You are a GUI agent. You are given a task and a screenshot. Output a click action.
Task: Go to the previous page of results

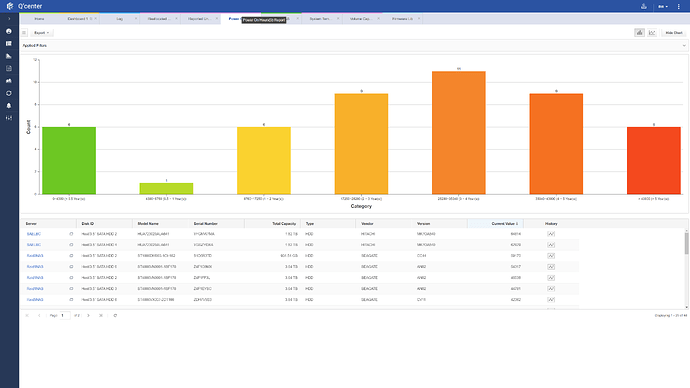point(39,315)
